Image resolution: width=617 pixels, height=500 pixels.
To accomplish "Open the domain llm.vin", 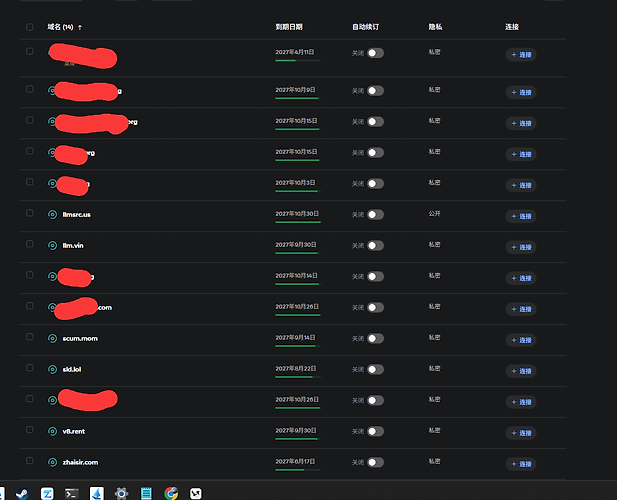I will coord(73,245).
